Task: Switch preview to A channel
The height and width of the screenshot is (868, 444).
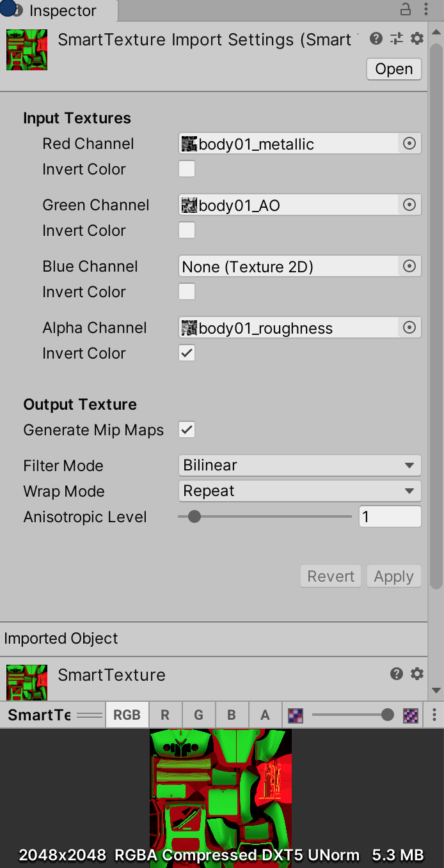Action: (x=265, y=715)
